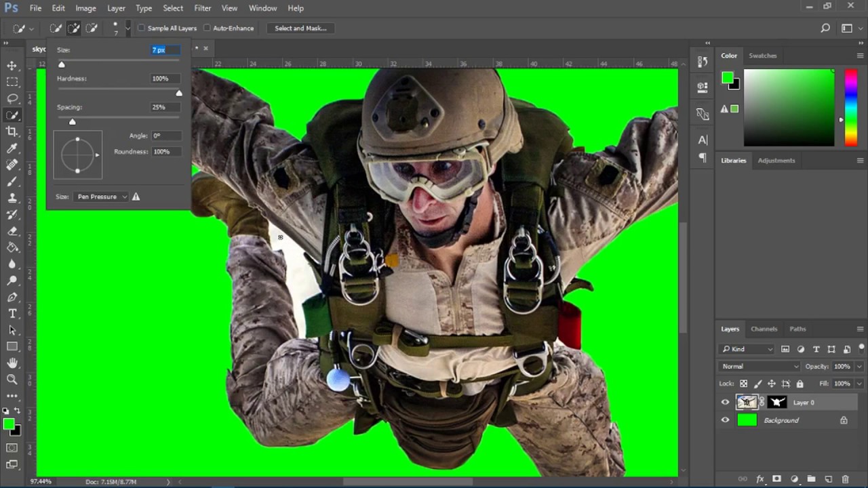The height and width of the screenshot is (488, 868).
Task: Create a new layer via the Layers panel icon
Action: point(829,479)
